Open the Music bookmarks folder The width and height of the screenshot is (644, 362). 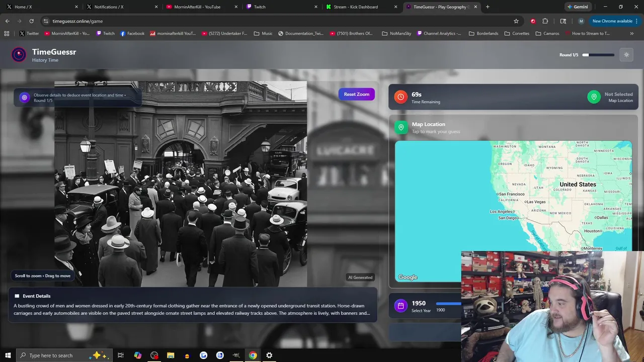pyautogui.click(x=263, y=33)
